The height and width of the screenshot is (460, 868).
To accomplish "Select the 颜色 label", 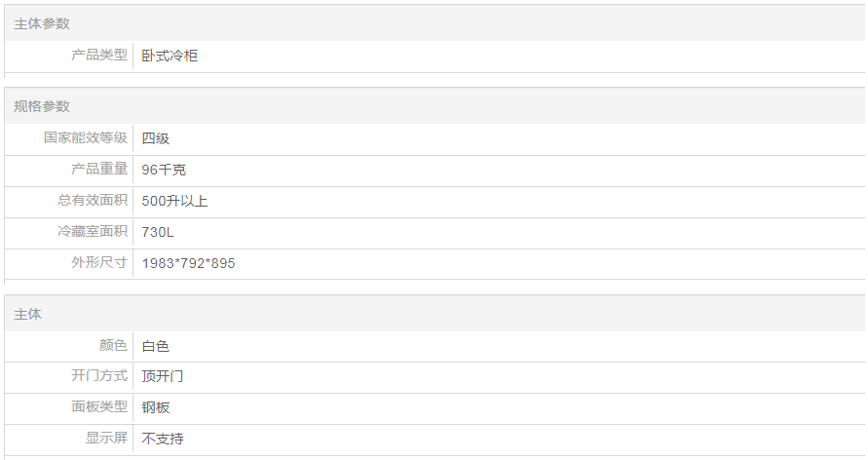I will [113, 346].
